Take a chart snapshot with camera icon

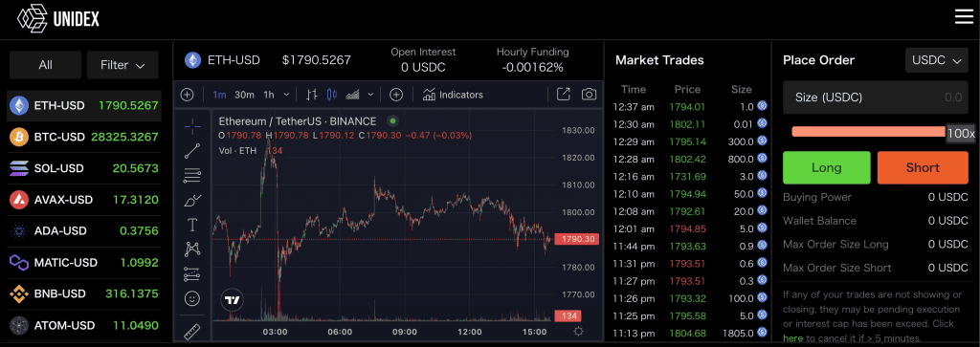[589, 95]
